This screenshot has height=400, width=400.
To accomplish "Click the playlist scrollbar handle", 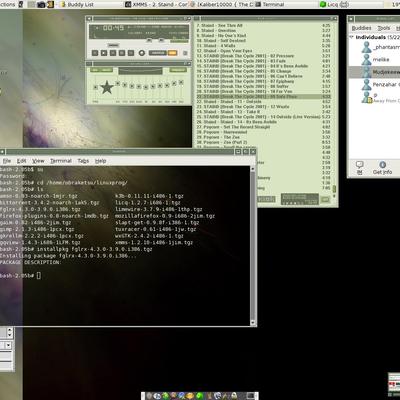I will [x=334, y=189].
